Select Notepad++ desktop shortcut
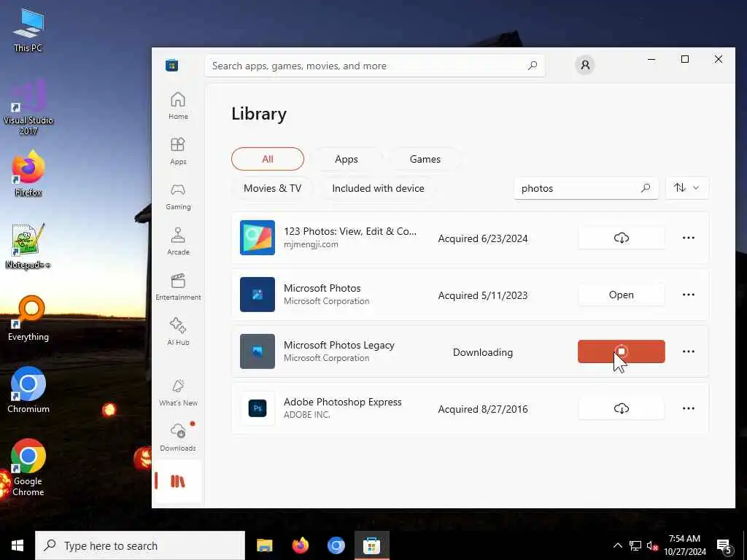The width and height of the screenshot is (747, 560). click(x=28, y=246)
